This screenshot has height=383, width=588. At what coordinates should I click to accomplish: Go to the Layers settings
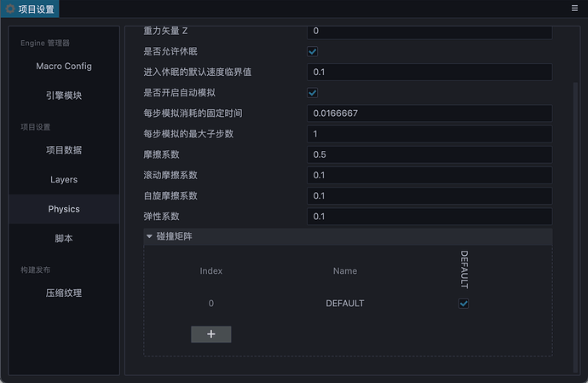[x=64, y=180]
